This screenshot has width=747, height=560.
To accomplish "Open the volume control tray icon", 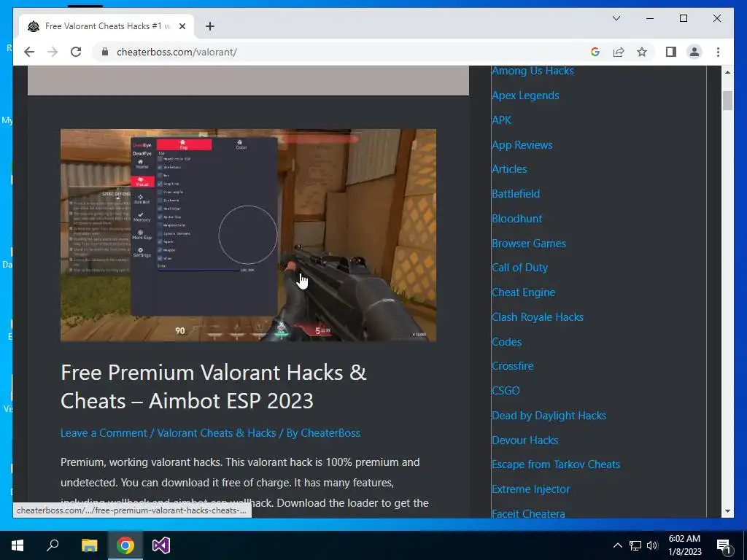I will tap(652, 545).
